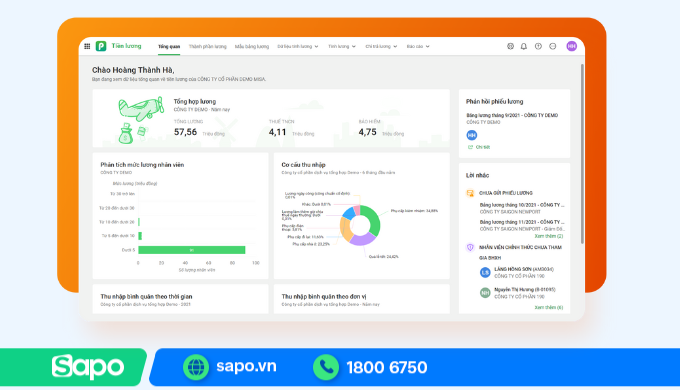Screen dimensions: 680x390
Task: Click the orange donut chart segment
Action: pos(345,230)
